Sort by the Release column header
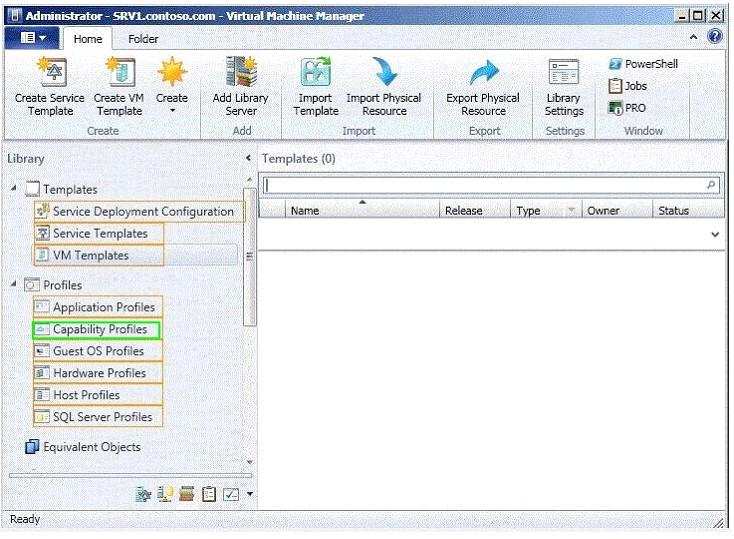This screenshot has height=539, width=734. tap(475, 210)
